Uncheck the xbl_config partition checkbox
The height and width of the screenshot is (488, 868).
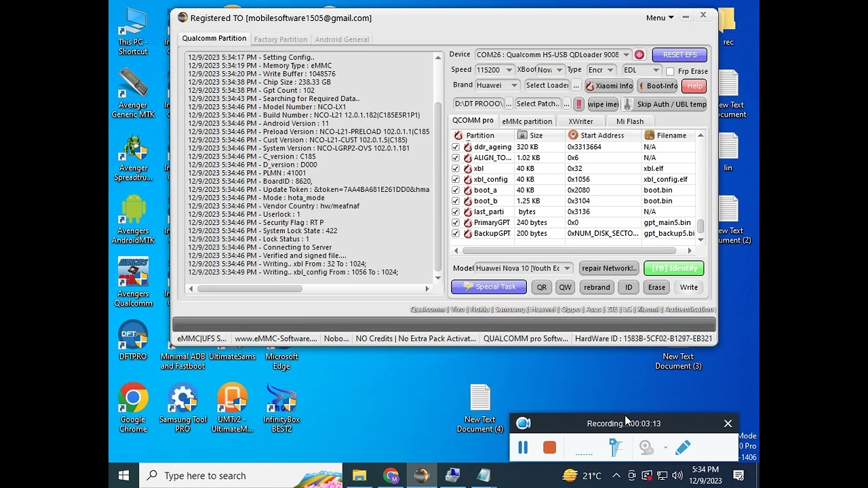[x=456, y=180]
